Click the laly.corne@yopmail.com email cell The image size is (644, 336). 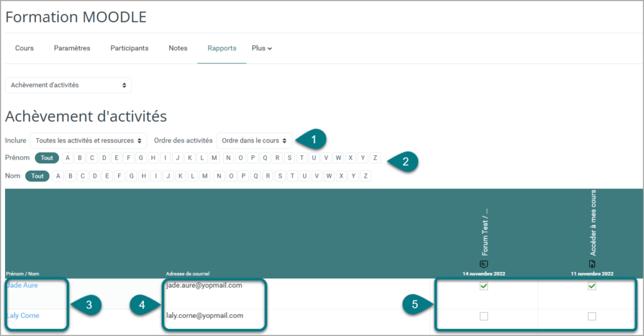(x=204, y=316)
